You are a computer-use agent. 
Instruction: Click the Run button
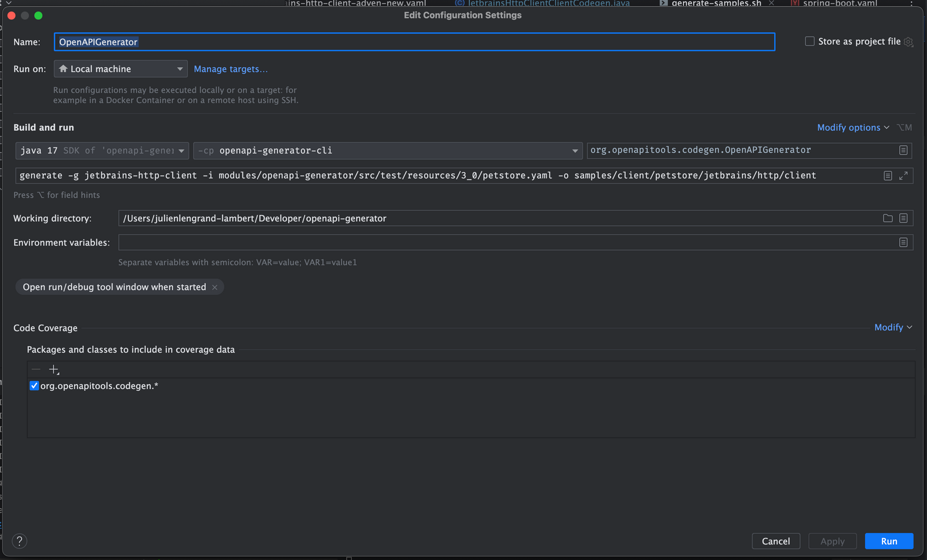pos(889,541)
